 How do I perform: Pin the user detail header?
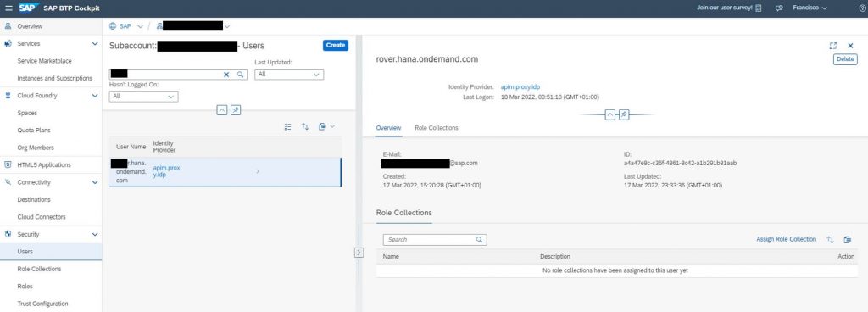pyautogui.click(x=623, y=115)
